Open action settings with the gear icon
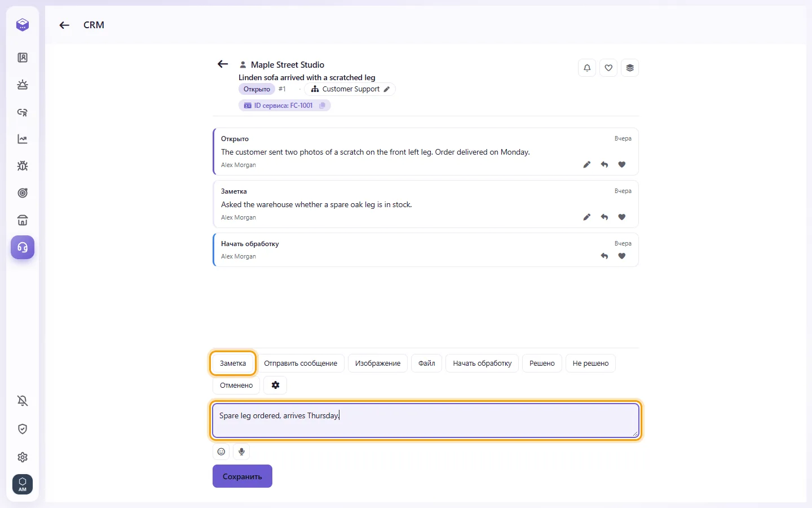The image size is (812, 508). coord(275,386)
